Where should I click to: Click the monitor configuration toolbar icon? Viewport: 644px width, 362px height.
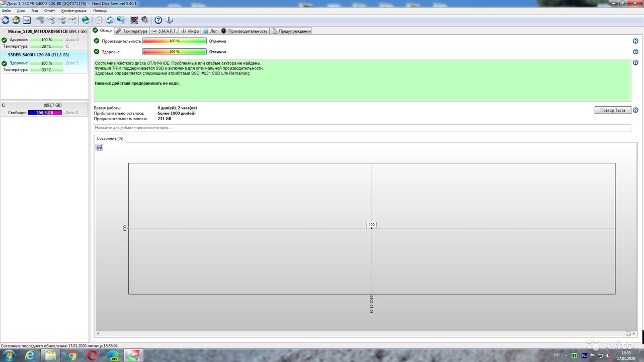134,20
